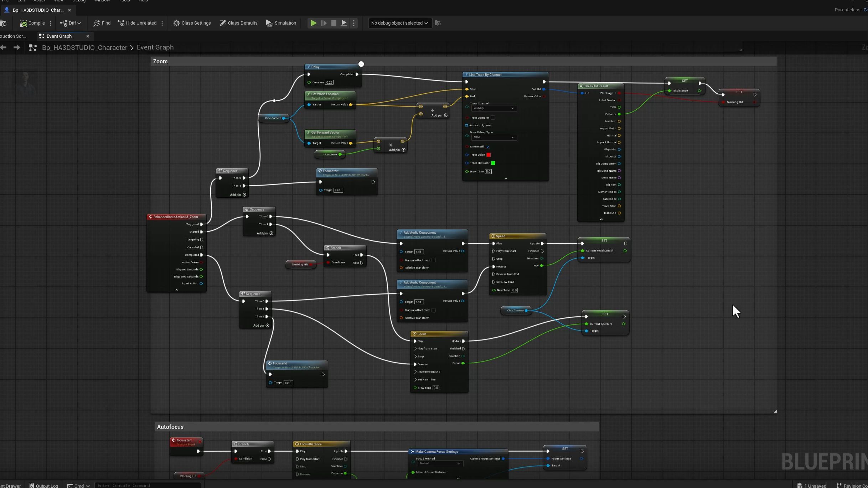Screen dimensions: 868x488
Task: Open the Trace Channel Visibility dropdown
Action: 494,108
